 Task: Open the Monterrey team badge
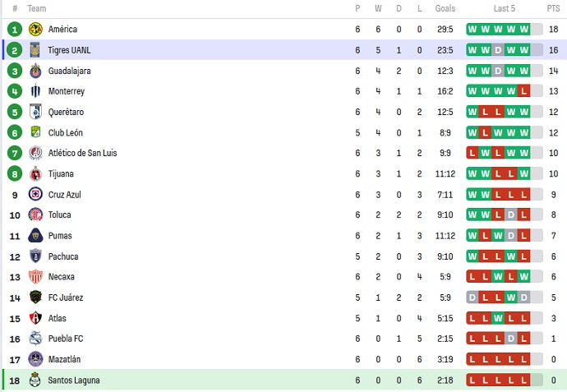pyautogui.click(x=35, y=91)
